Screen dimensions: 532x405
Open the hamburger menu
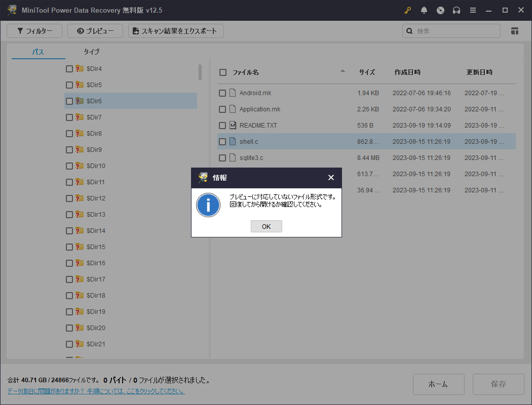click(x=473, y=10)
